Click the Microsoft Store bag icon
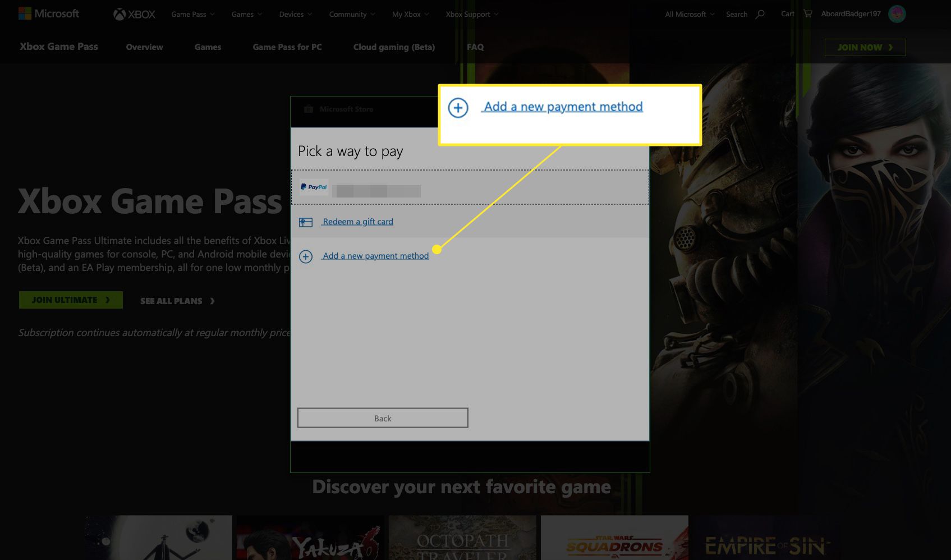 click(309, 109)
